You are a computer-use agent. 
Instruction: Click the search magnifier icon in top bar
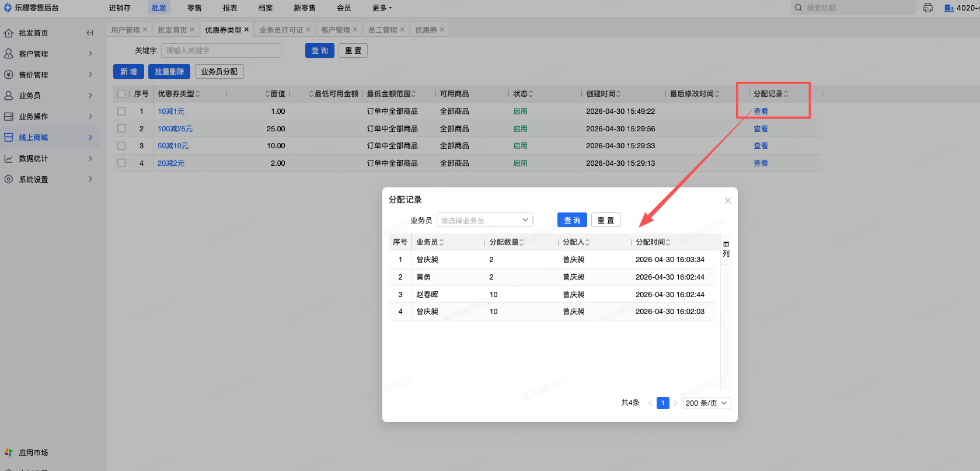pyautogui.click(x=798, y=8)
